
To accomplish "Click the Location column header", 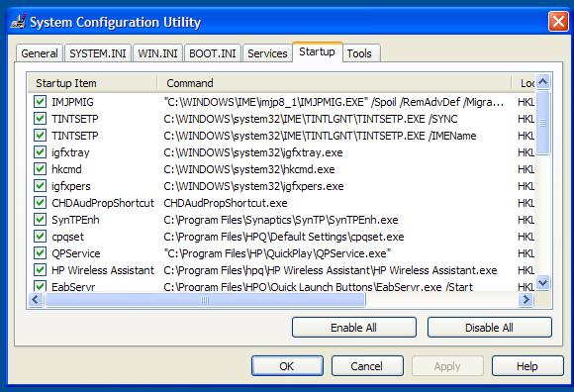I will (x=524, y=83).
